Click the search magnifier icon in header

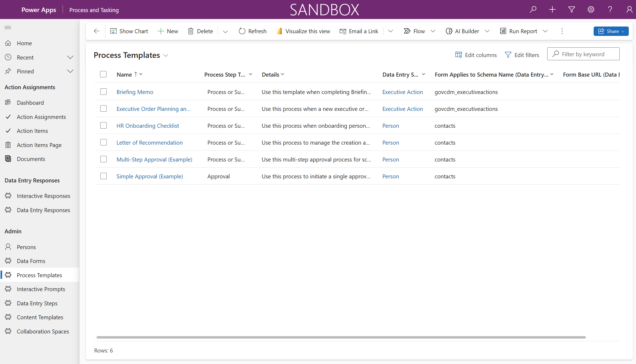[533, 10]
